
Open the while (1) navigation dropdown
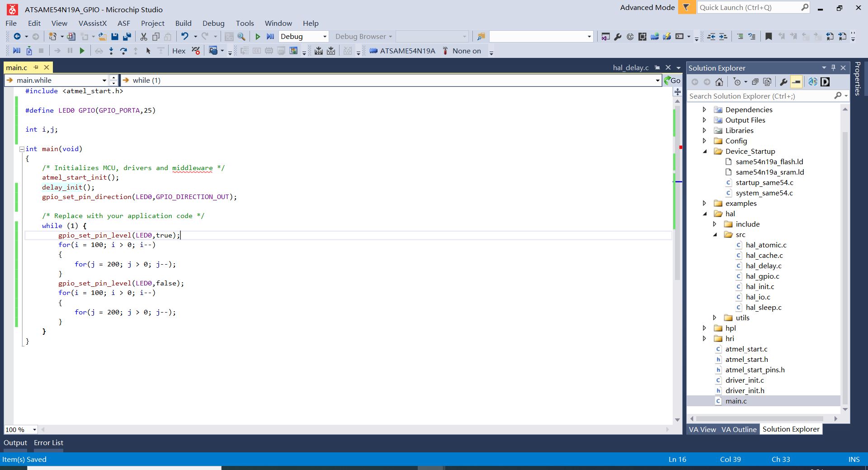pos(657,81)
